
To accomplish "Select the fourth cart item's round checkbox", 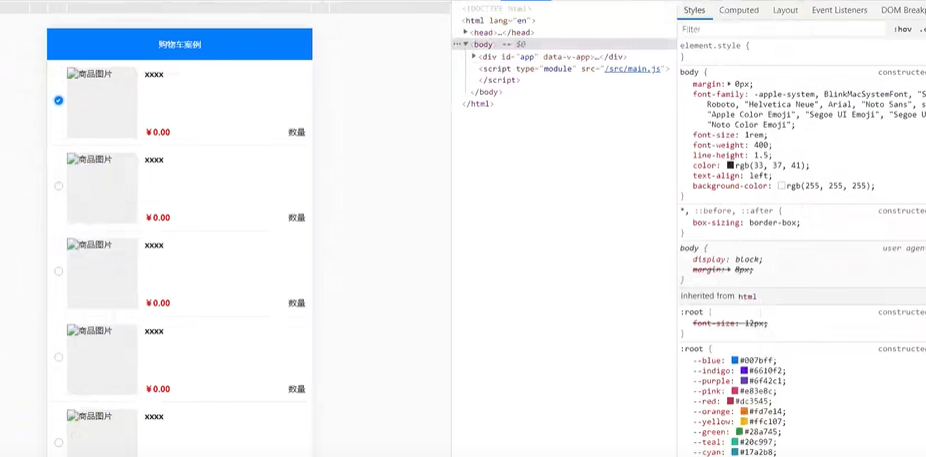I will pos(58,357).
